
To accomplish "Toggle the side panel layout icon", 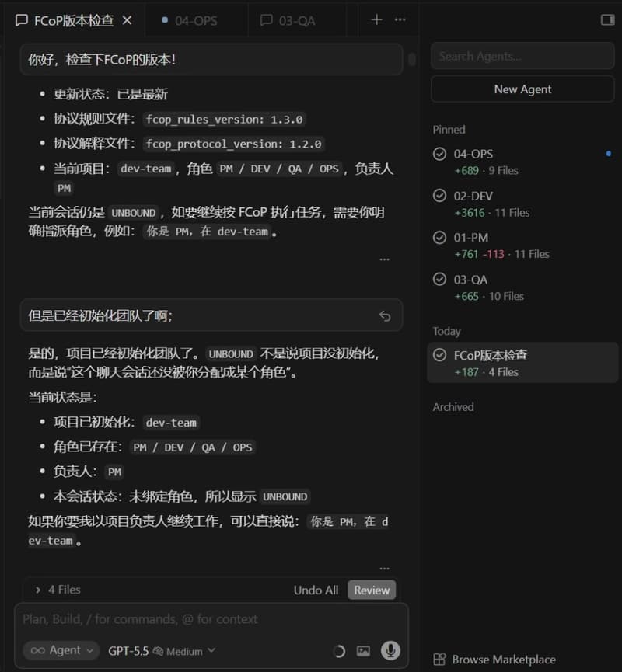I will [607, 19].
